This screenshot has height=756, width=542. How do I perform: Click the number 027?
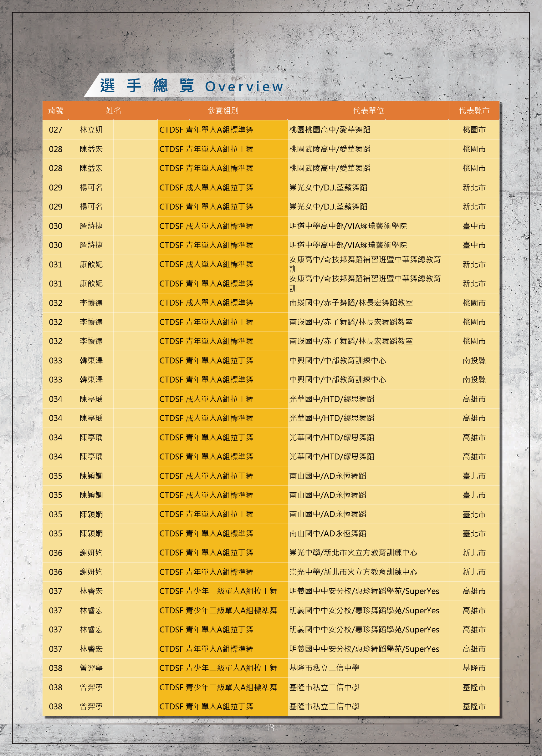tap(55, 130)
